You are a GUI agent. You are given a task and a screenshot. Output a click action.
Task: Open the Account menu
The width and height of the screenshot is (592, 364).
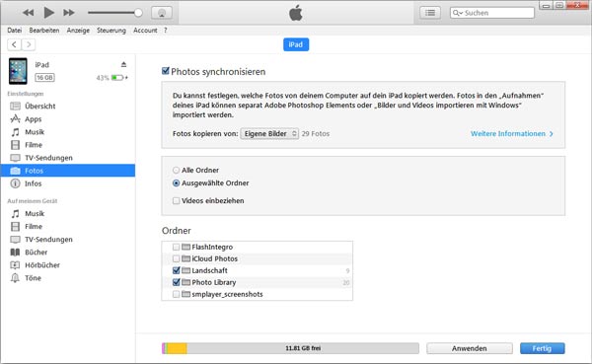[145, 31]
